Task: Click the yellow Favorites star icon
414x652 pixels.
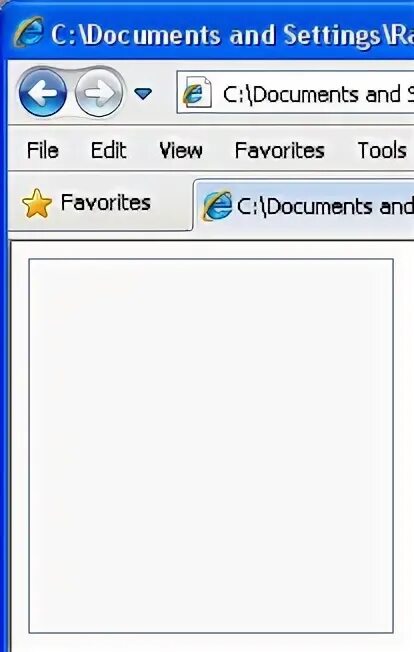Action: point(37,203)
